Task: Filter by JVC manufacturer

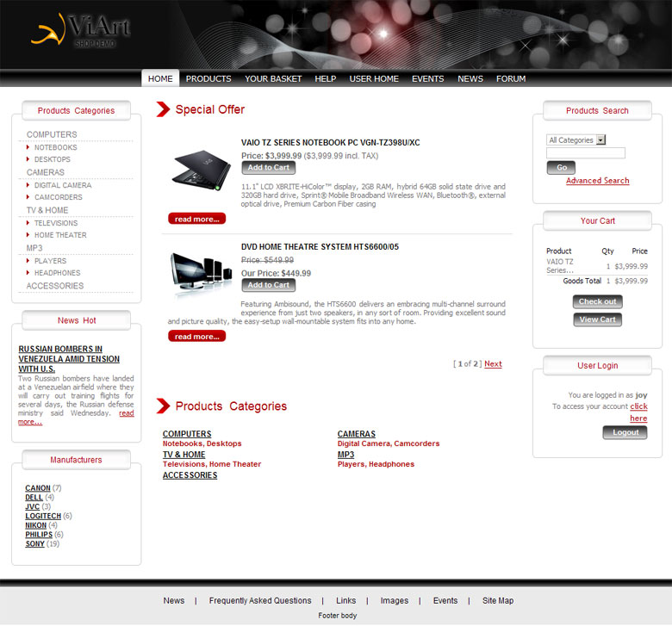Action: pyautogui.click(x=32, y=506)
